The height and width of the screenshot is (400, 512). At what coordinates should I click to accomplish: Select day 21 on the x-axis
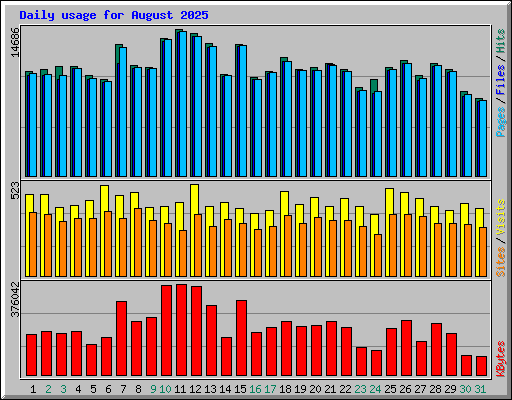(330, 389)
